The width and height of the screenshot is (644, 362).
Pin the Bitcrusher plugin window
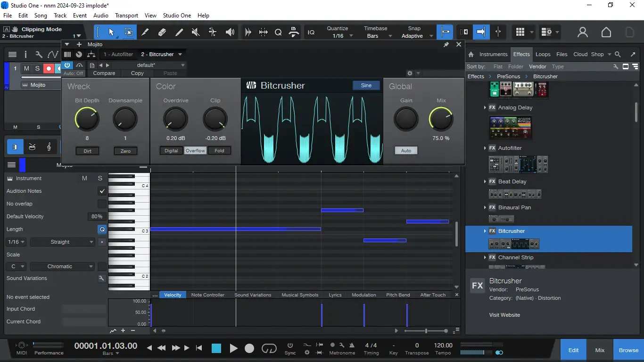click(446, 44)
